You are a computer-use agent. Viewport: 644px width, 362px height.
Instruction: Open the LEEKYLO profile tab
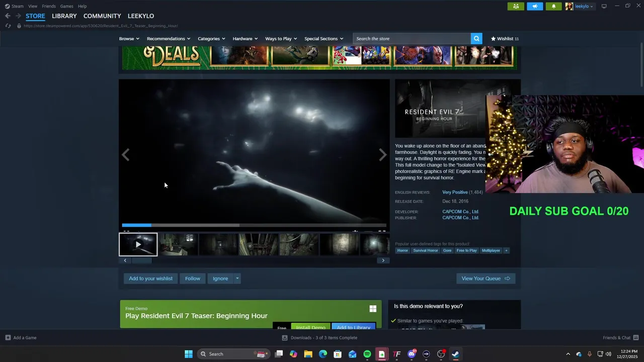[141, 16]
